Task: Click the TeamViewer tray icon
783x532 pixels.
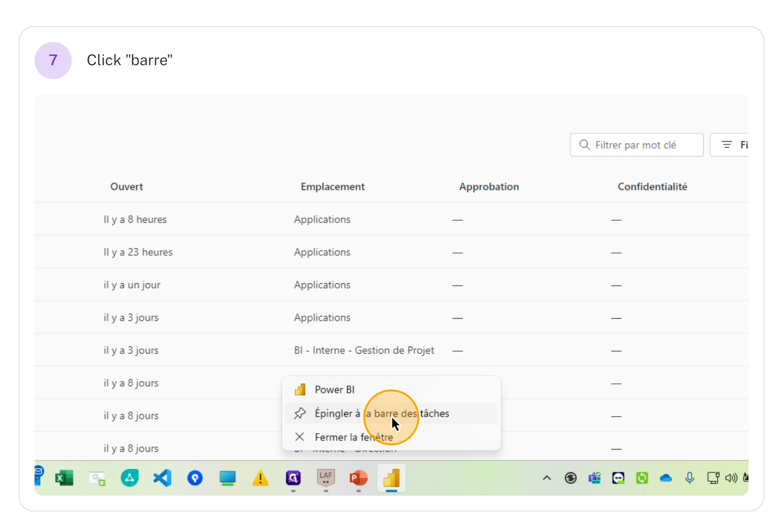Action: (x=618, y=478)
